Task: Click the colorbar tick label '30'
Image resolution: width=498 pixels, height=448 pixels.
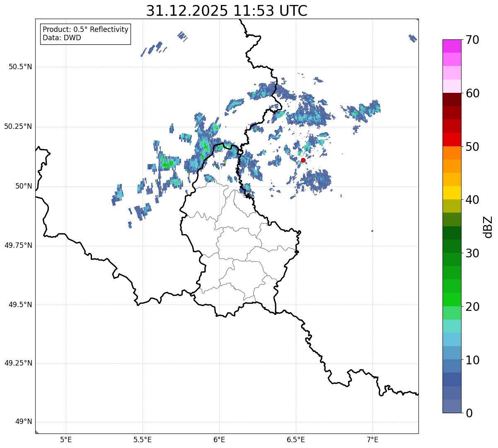Action: (x=472, y=253)
